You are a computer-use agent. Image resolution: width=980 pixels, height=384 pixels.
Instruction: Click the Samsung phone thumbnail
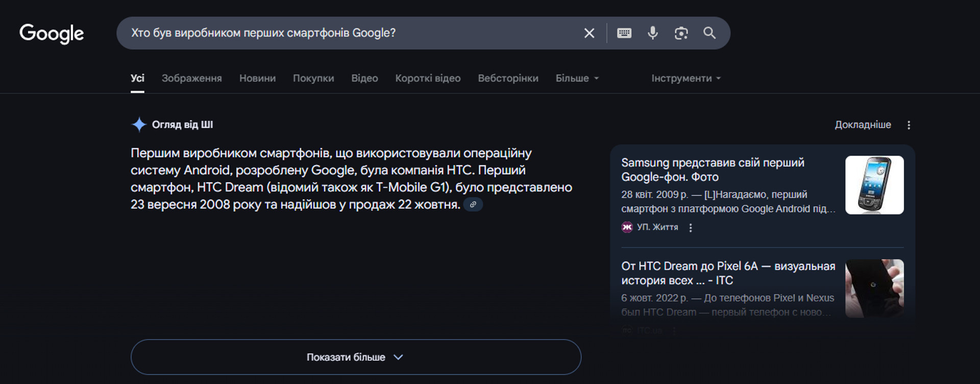tap(874, 185)
